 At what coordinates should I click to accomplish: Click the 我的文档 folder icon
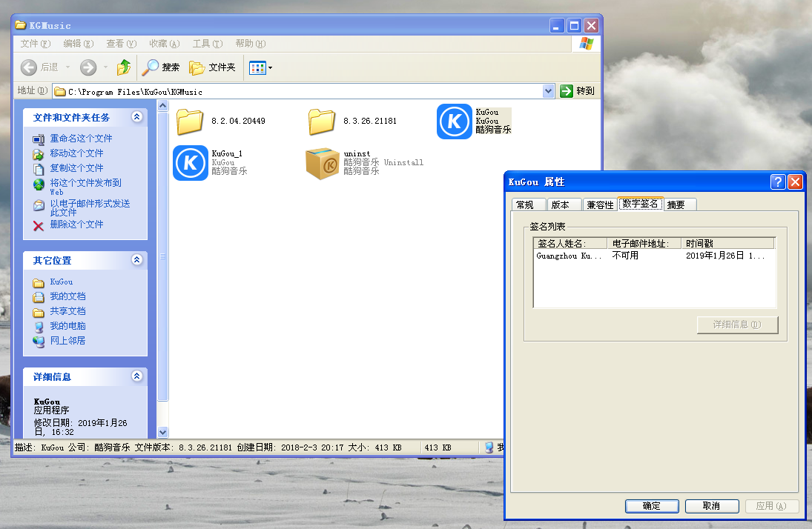(39, 298)
